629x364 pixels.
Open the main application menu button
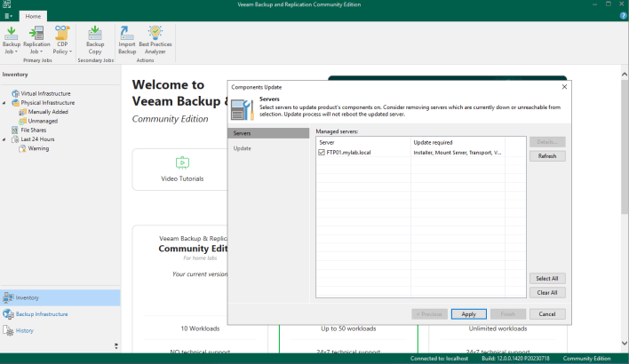(x=8, y=16)
